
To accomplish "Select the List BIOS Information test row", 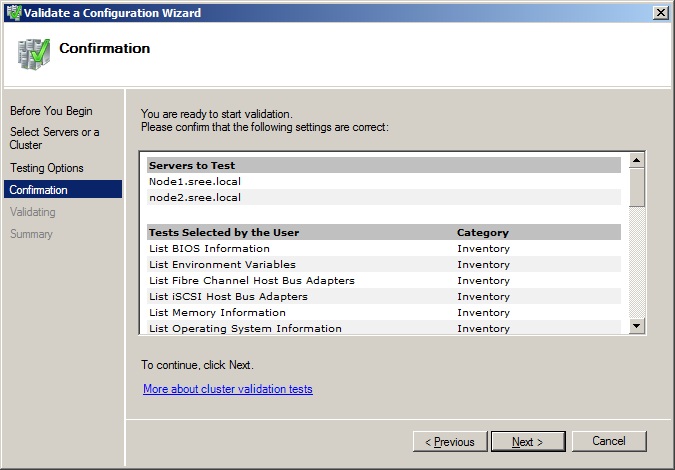I will [209, 249].
